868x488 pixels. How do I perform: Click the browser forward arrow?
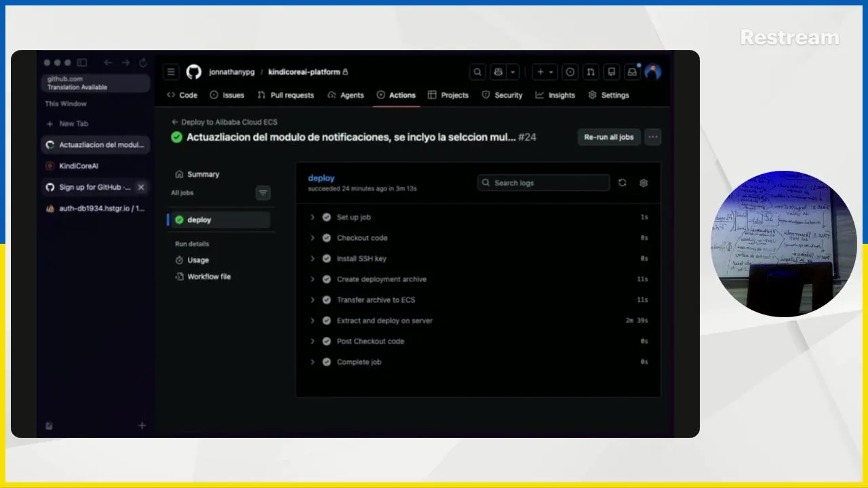pos(125,62)
